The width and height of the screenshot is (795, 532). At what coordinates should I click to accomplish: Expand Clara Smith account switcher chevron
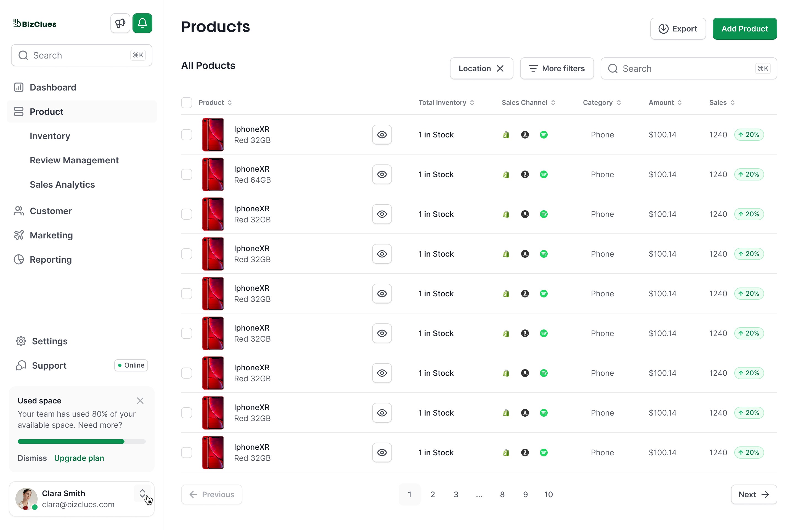click(142, 494)
